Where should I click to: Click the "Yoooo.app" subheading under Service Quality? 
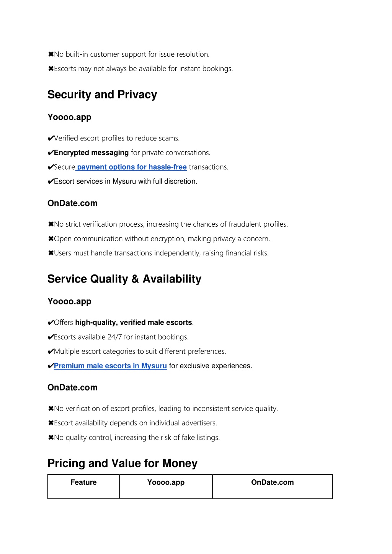pos(69,301)
